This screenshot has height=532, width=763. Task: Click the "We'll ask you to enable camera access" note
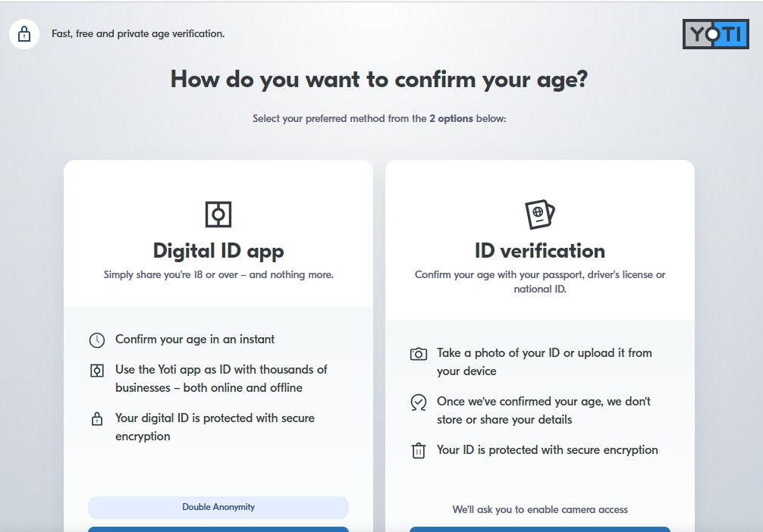(540, 509)
